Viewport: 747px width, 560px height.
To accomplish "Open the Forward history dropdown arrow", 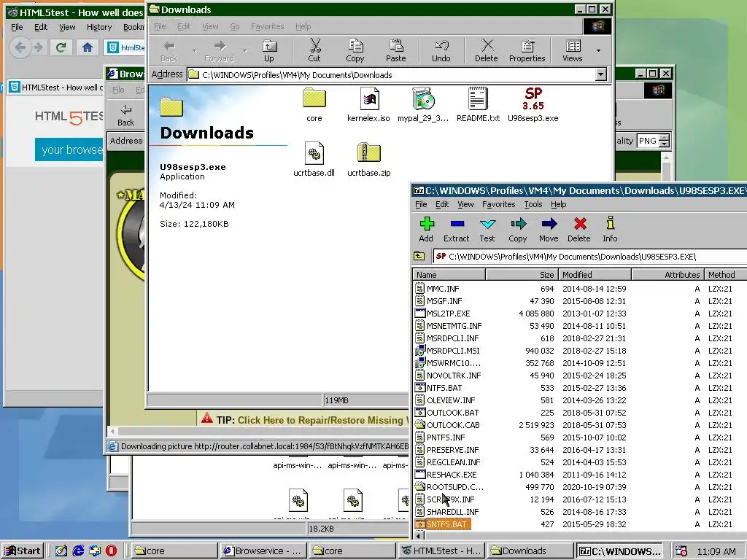I will coord(245,50).
